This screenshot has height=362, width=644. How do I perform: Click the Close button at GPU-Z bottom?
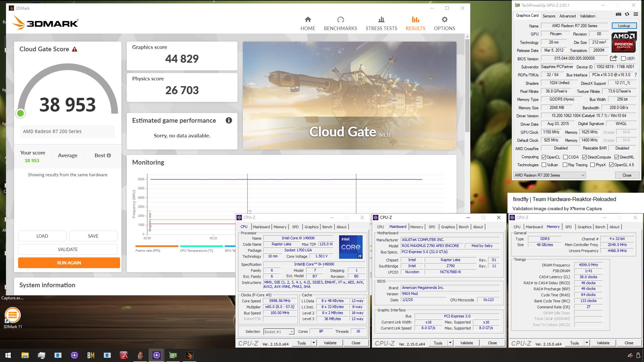coord(627,175)
